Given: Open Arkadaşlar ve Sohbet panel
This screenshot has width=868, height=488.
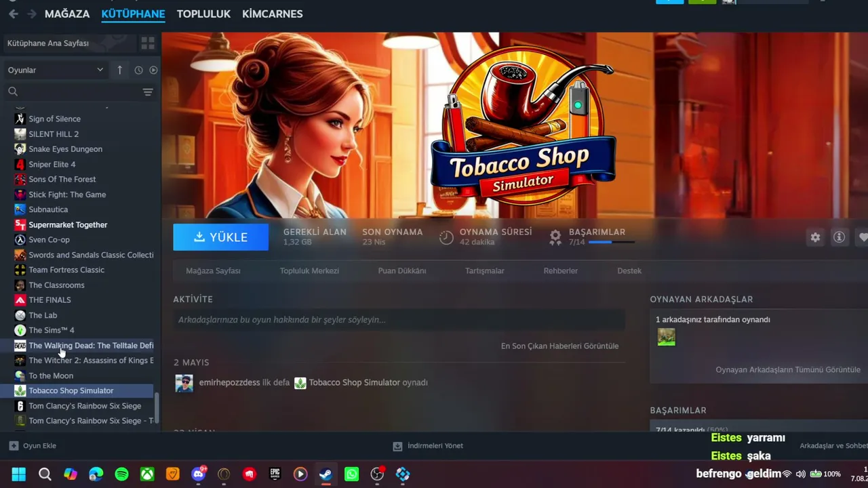Looking at the screenshot, I should [833, 445].
